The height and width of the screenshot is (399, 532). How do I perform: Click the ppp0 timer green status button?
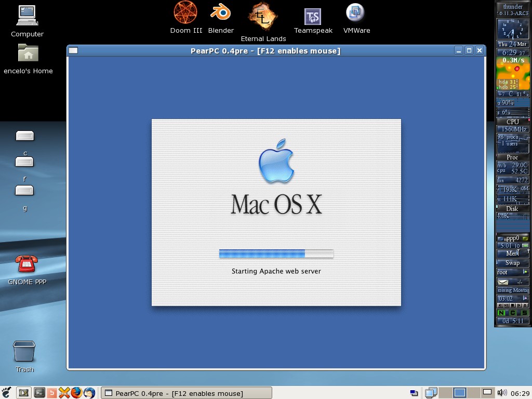pyautogui.click(x=525, y=245)
